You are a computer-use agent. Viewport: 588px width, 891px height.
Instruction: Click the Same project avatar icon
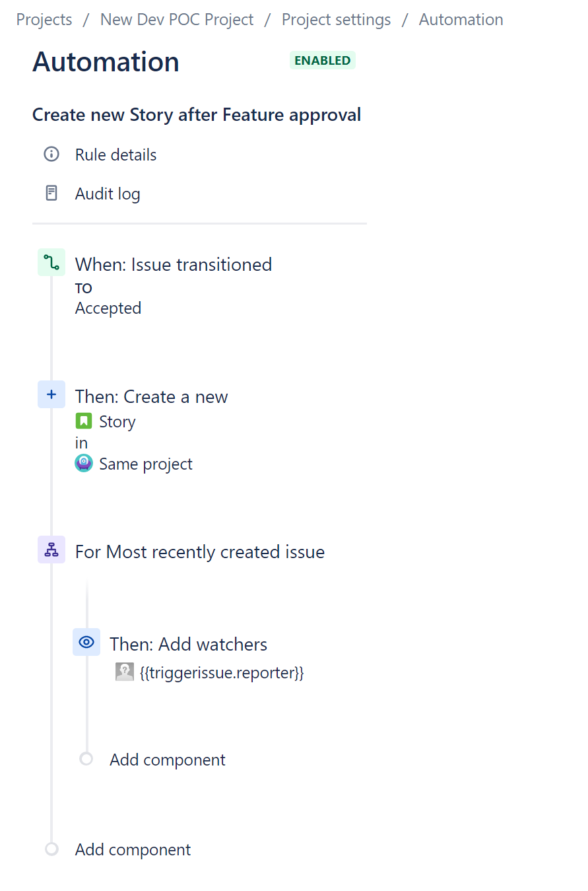[84, 463]
